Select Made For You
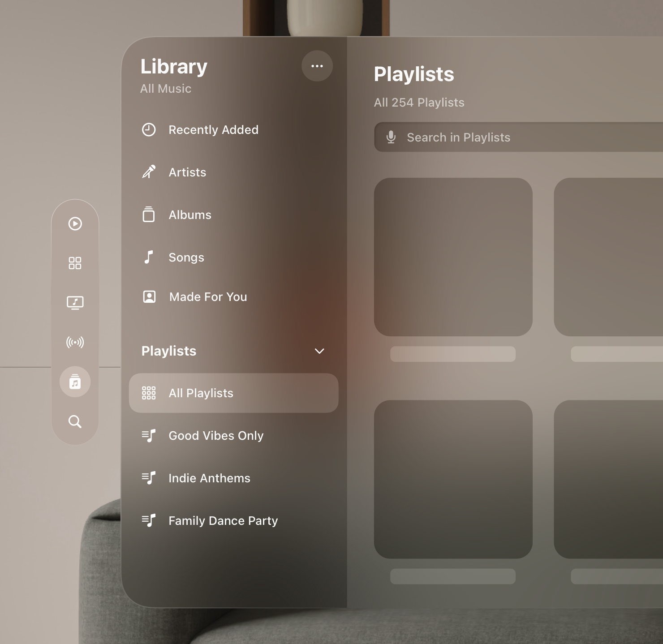The image size is (663, 644). 208,296
